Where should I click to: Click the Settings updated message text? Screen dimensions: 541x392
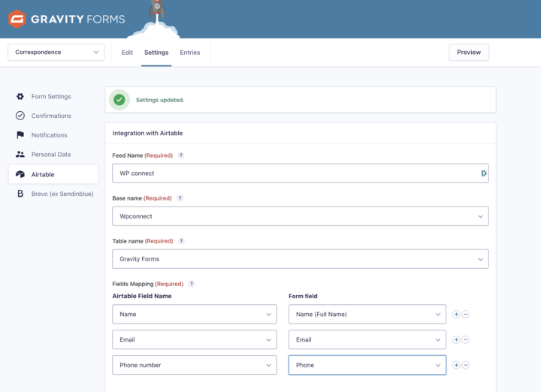(160, 100)
